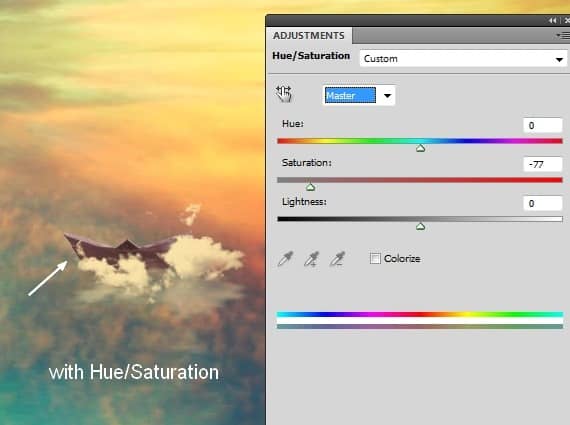Select the on-image targeted adjustment hand tool
The height and width of the screenshot is (425, 570).
(x=284, y=94)
